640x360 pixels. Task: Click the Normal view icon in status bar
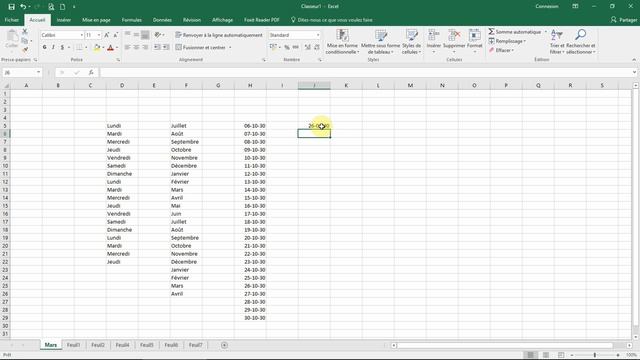531,355
